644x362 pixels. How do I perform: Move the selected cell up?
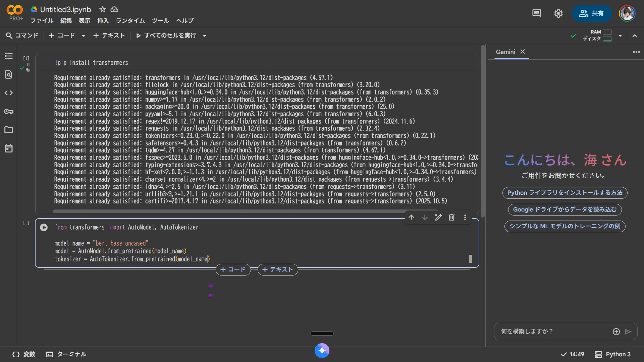click(412, 218)
